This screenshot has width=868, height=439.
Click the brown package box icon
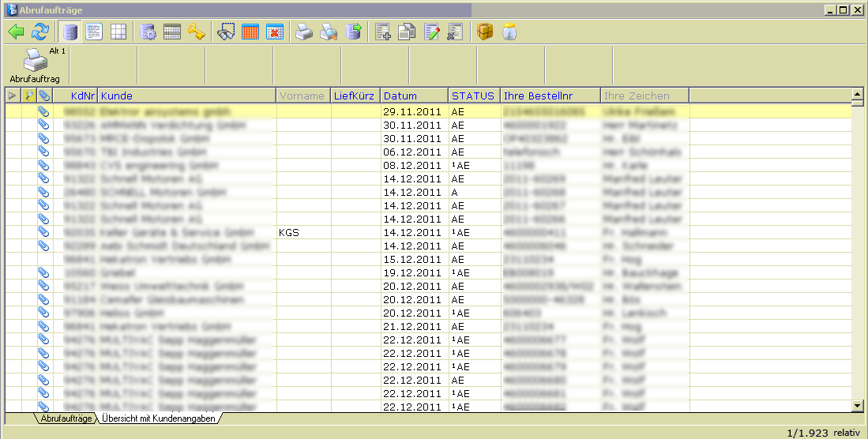(x=485, y=32)
